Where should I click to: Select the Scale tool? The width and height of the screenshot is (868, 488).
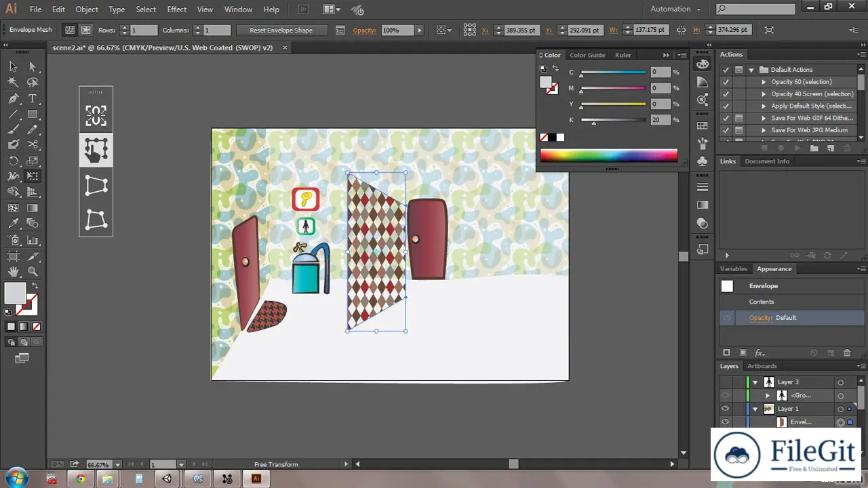[x=32, y=161]
